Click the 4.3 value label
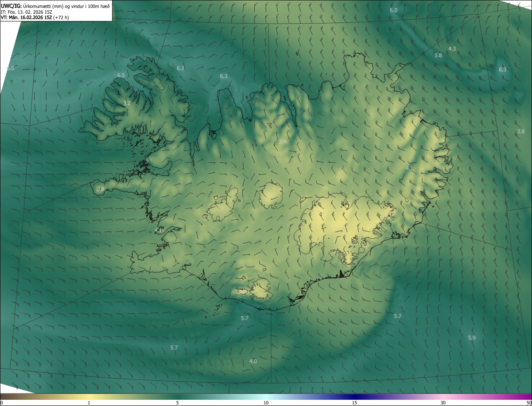 pos(452,49)
